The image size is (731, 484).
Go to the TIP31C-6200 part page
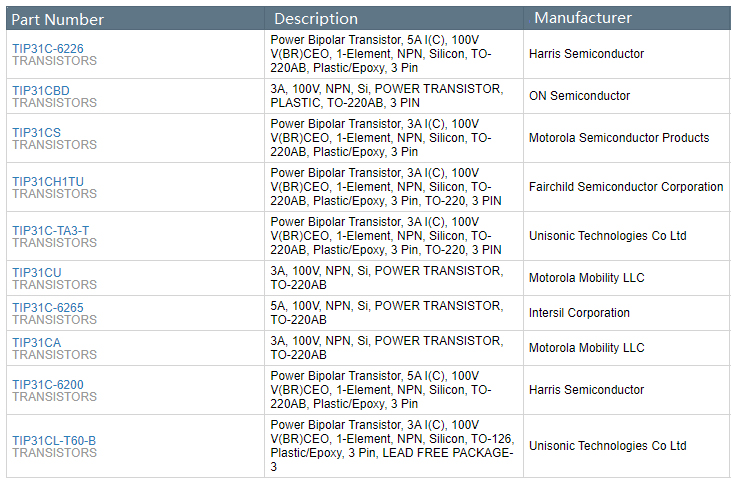coord(48,384)
